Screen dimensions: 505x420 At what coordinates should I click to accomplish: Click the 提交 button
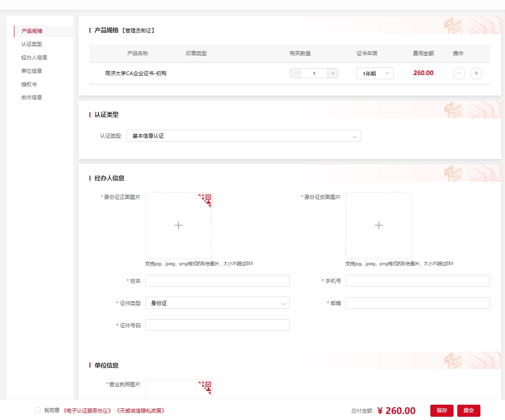pyautogui.click(x=468, y=410)
